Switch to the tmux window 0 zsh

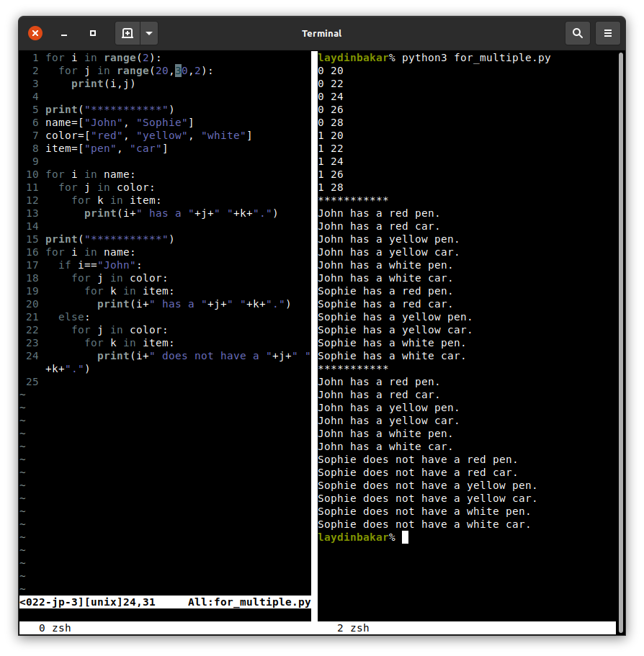[55, 628]
